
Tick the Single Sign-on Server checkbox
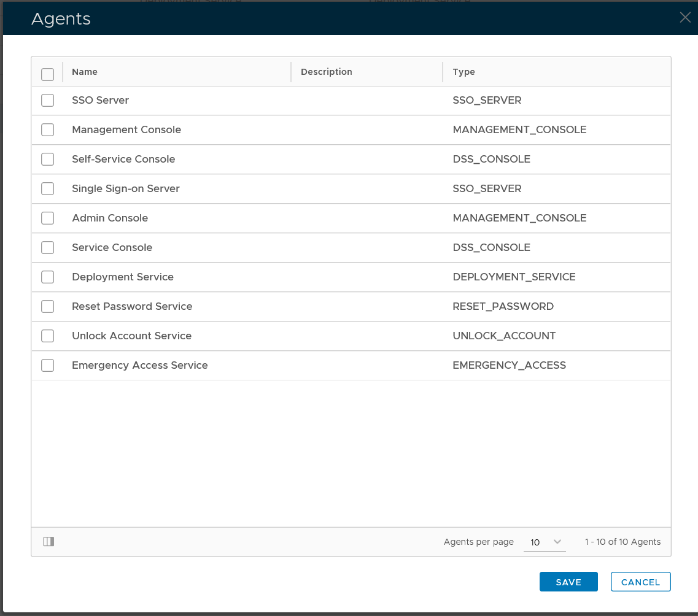(48, 189)
